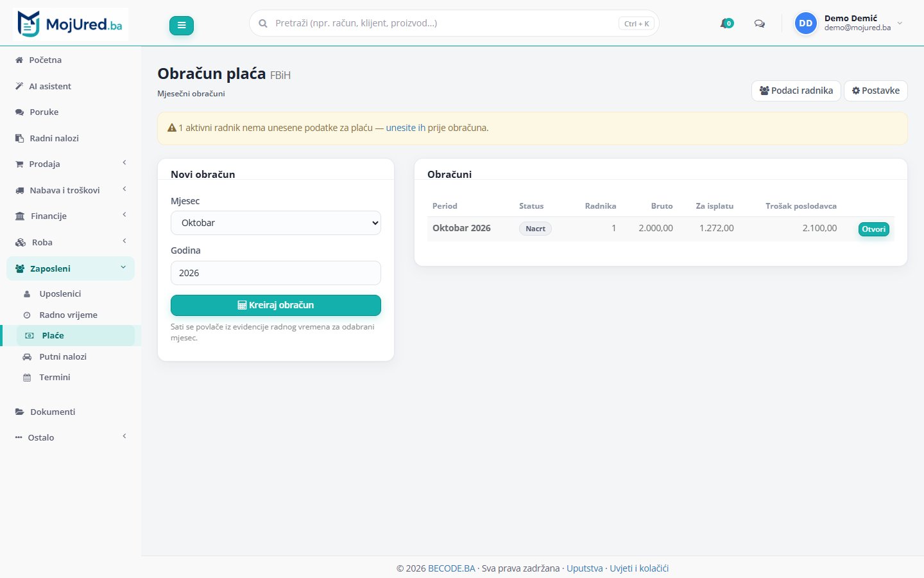The width and height of the screenshot is (924, 578).
Task: Open the Oktobar 2026 payroll with Otvori
Action: [874, 229]
